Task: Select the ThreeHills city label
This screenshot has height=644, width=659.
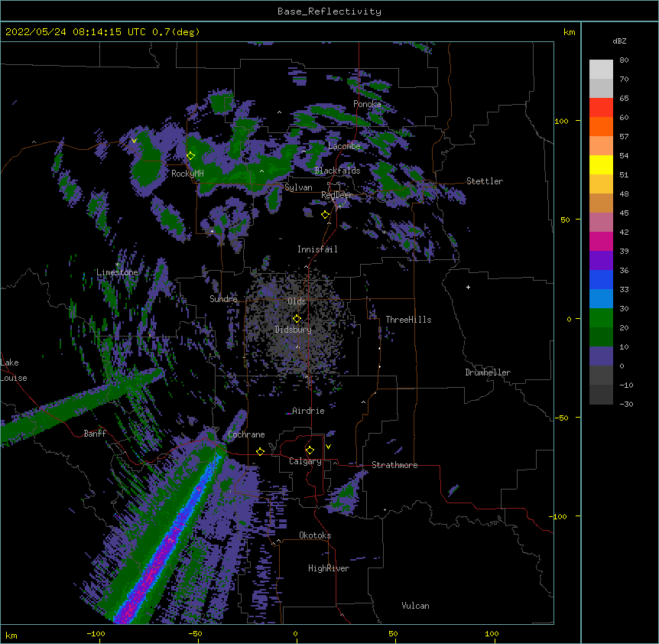Action: (408, 320)
